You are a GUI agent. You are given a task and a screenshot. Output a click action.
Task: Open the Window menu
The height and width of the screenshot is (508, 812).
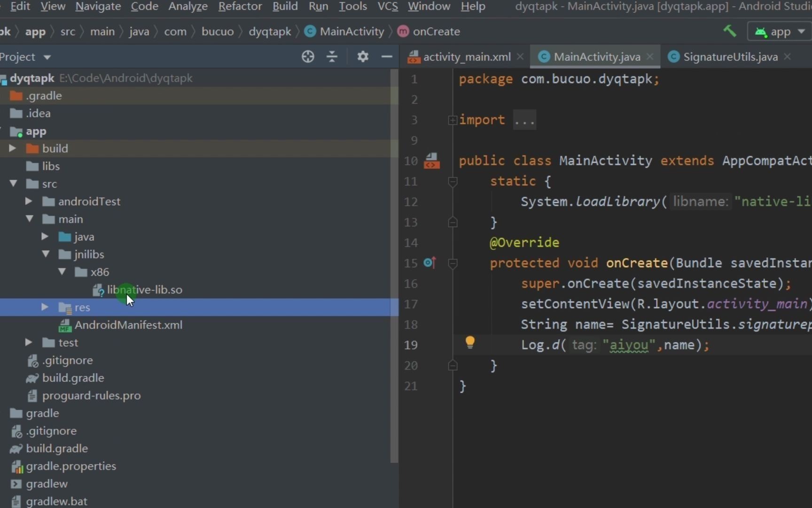tap(429, 6)
